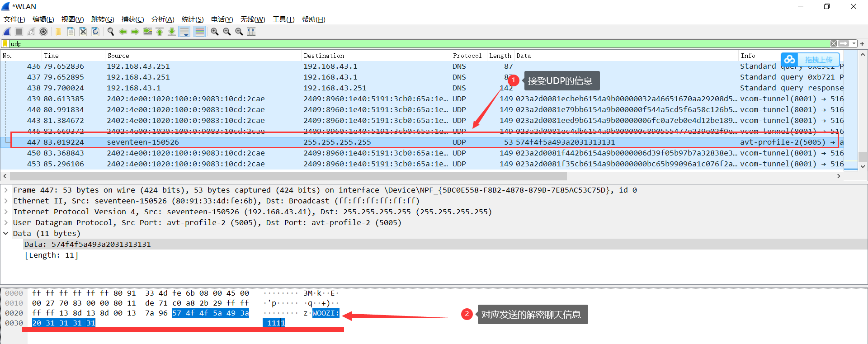Screen dimensions: 868x344
Task: Jump to the first packet
Action: click(x=160, y=32)
